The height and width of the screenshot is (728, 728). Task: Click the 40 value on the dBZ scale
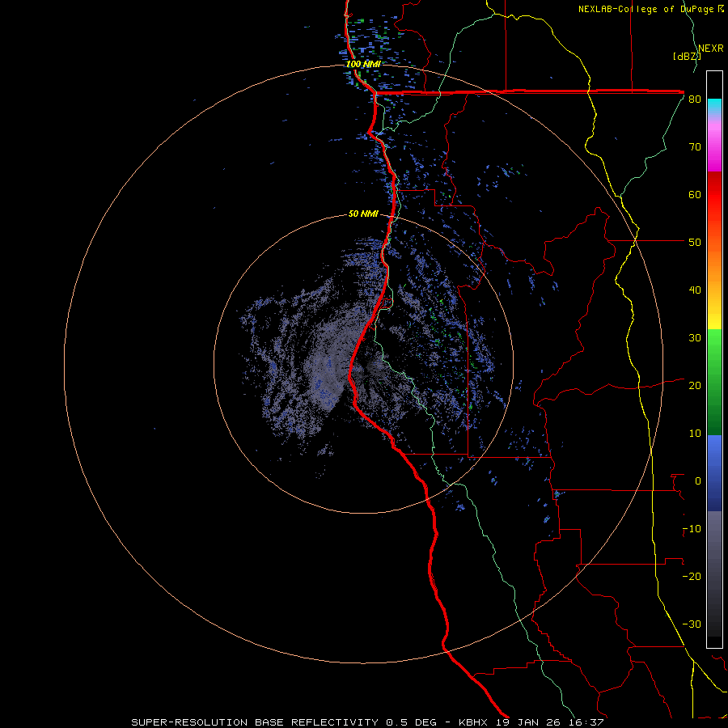coord(695,290)
